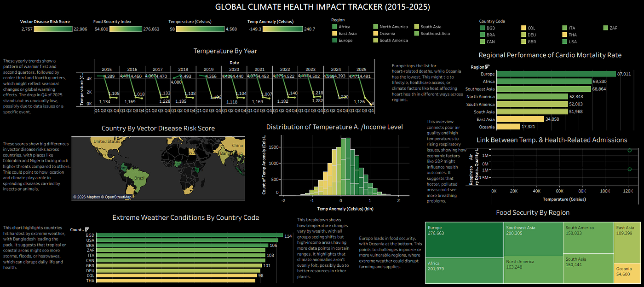Select Europe bar in Cardio Mortality chart
Image resolution: width=644 pixels, height=287 pixels.
point(556,74)
